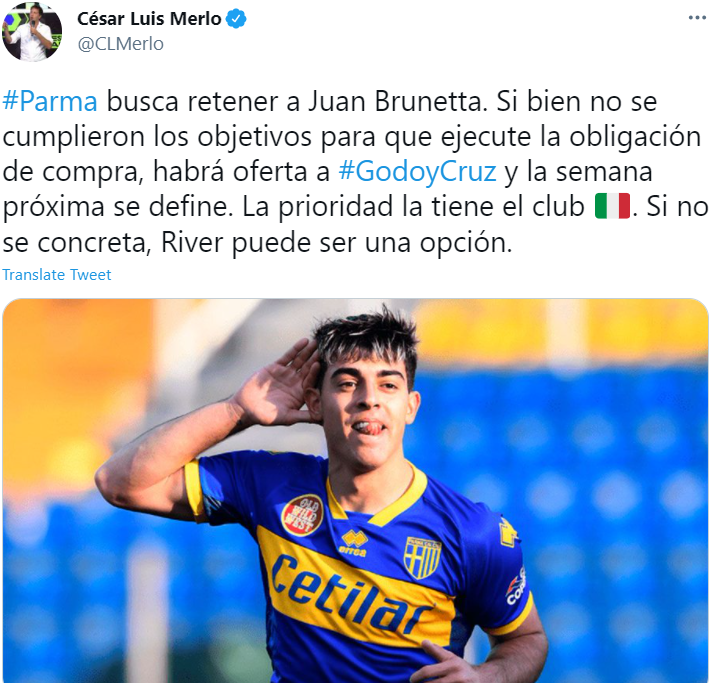Click the yellow shirt collar in the photo
The width and height of the screenshot is (710, 683).
376,498
